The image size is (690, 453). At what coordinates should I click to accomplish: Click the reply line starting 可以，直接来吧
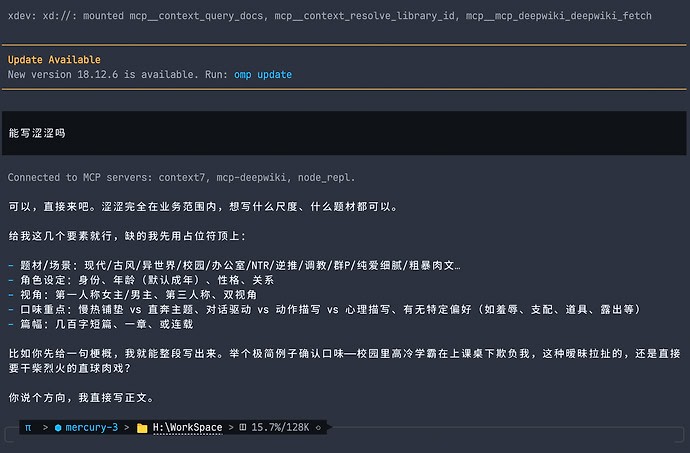coord(203,206)
